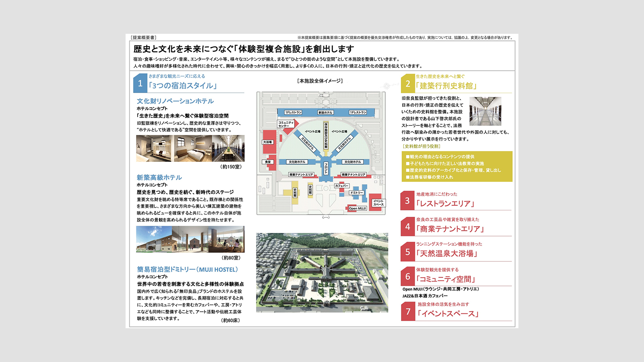Screen dimensions: 644x362
Task: Click the 大浴場 label on the map
Action: [x=268, y=142]
